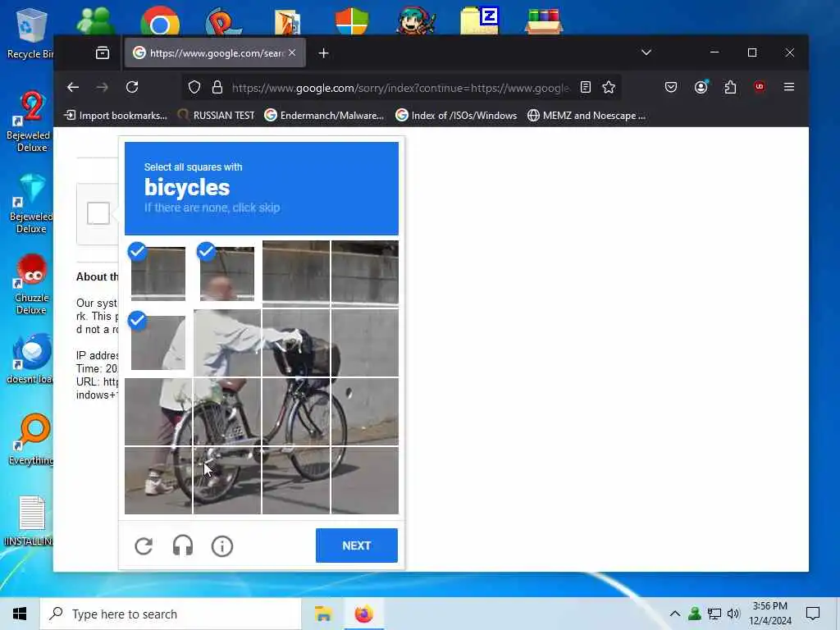Open Endermanch/Malware bookmark
Viewport: 840px width, 630px height.
324,115
